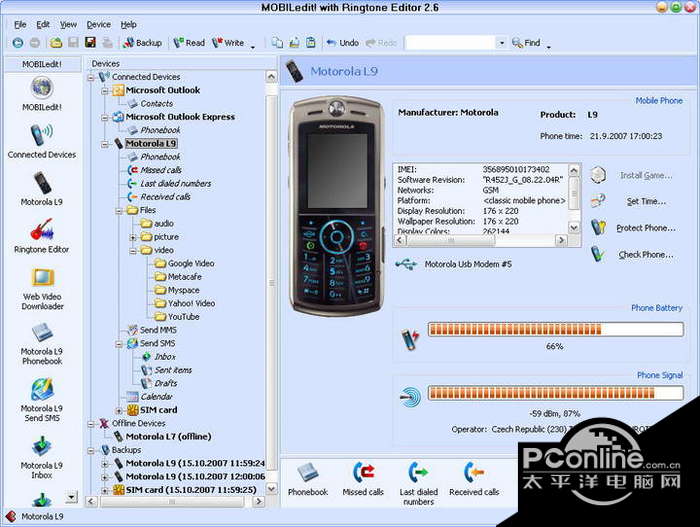Open the search box dropdown arrow

tap(501, 43)
